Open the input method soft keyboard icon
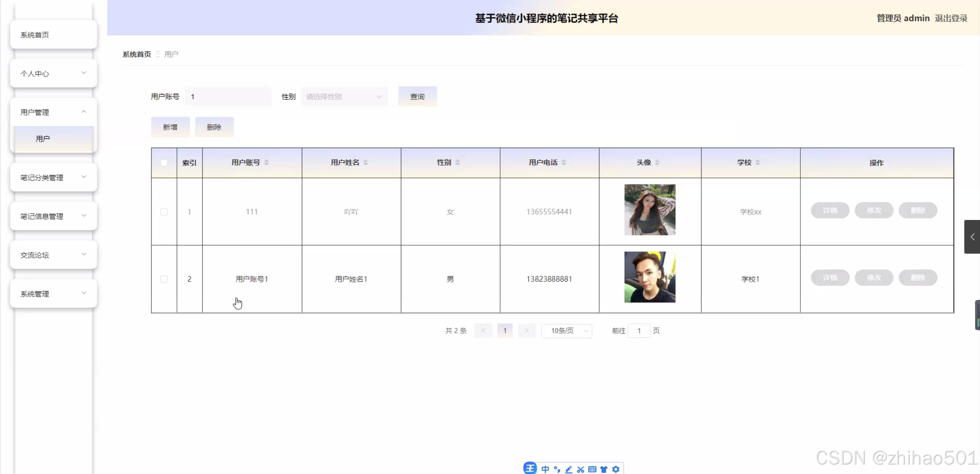 coord(592,469)
